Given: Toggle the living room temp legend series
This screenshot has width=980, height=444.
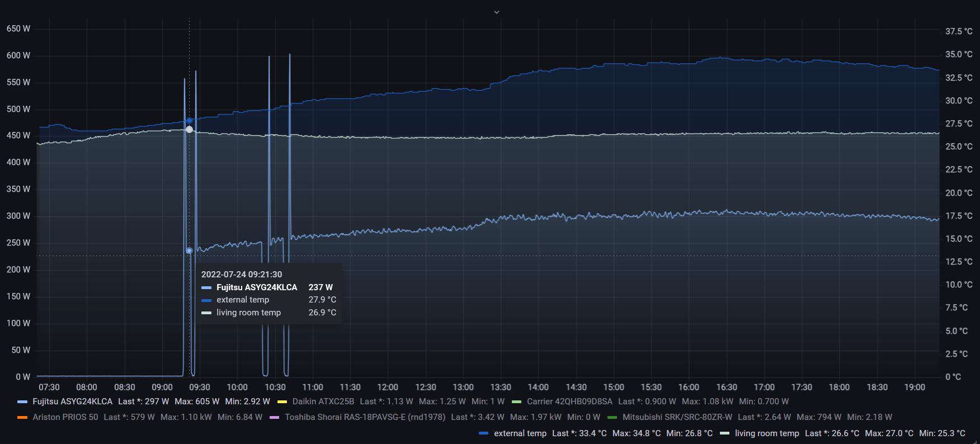Looking at the screenshot, I should (767, 433).
